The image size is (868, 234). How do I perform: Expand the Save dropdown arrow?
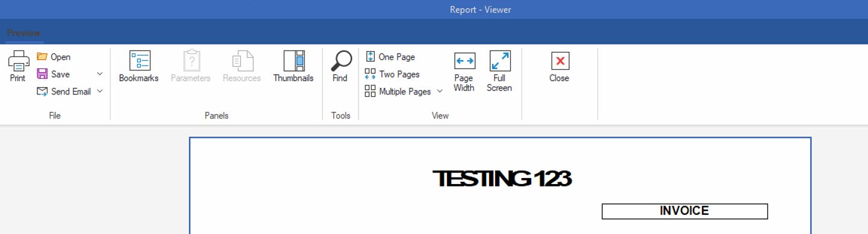(x=100, y=74)
